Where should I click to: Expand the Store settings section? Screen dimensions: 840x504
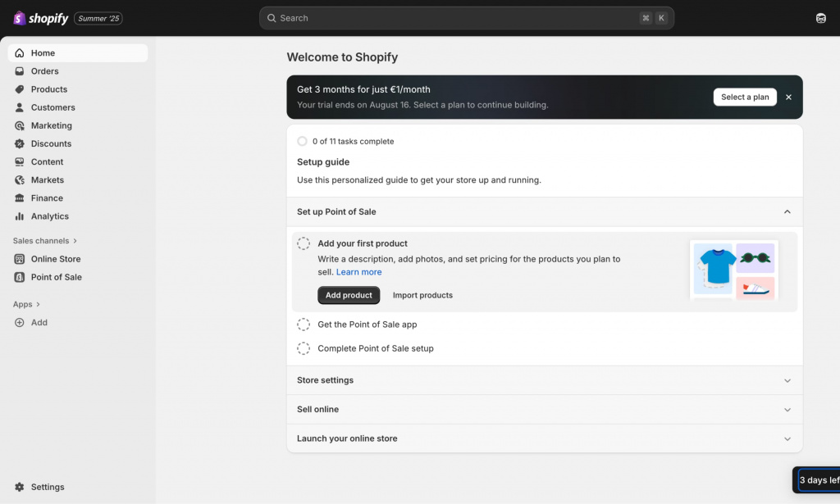(x=787, y=380)
